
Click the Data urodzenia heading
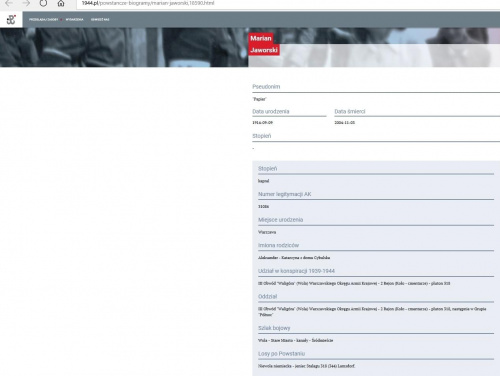(x=271, y=112)
